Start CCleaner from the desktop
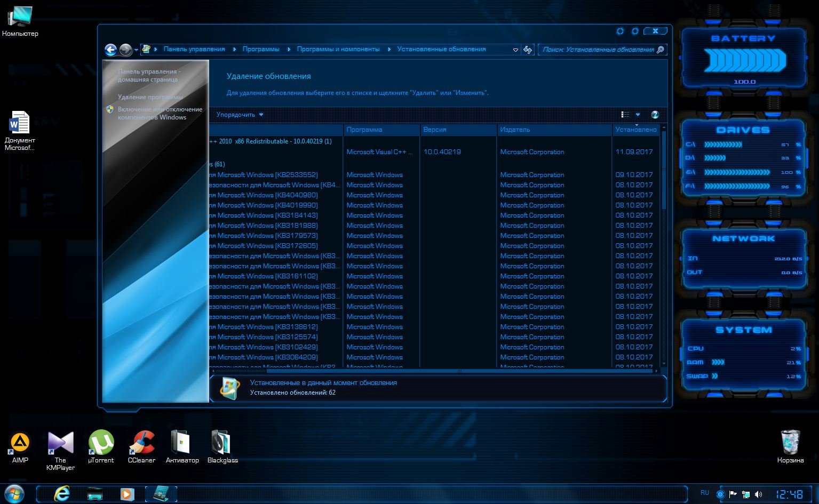The height and width of the screenshot is (504, 819). pos(141,447)
